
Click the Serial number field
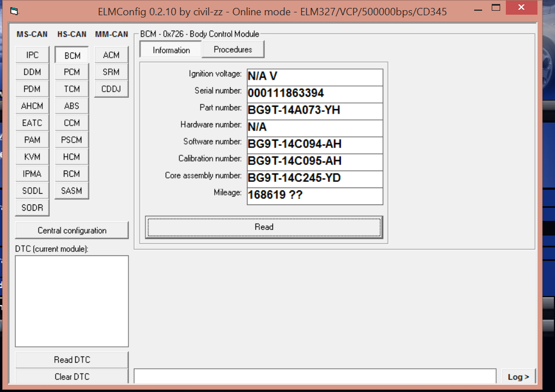(x=315, y=94)
